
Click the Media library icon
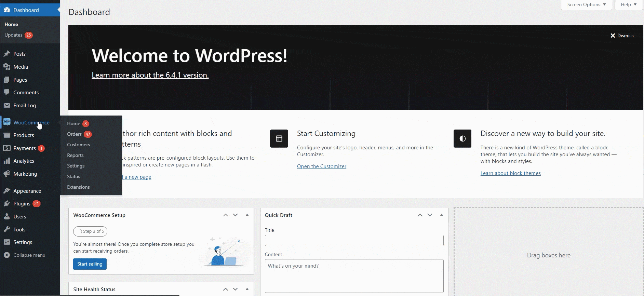click(x=7, y=67)
